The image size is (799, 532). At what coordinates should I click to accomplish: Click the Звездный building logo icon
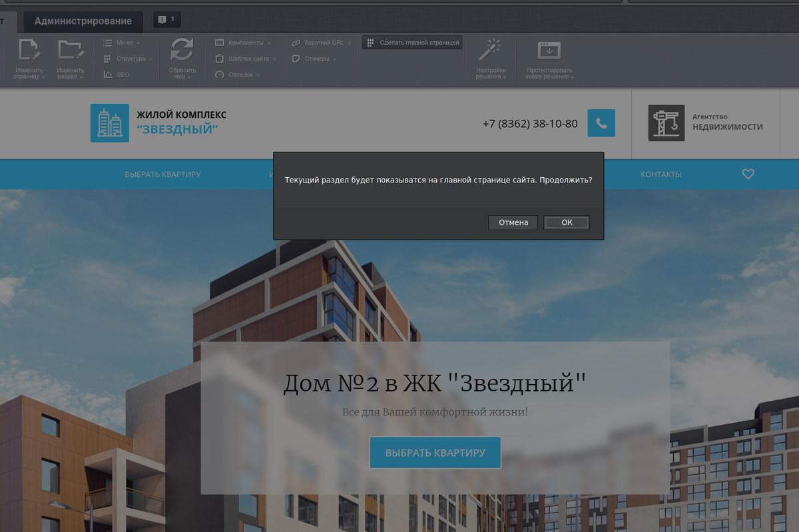(x=110, y=123)
